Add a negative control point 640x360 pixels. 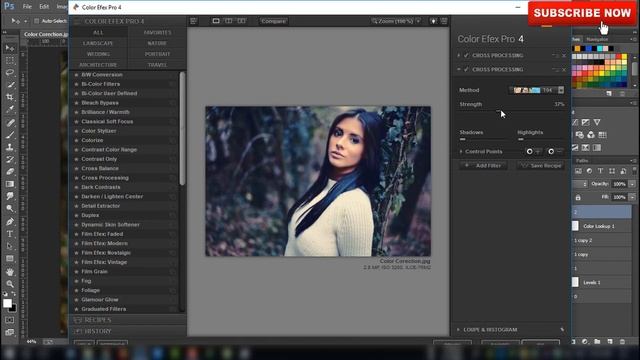[551, 151]
